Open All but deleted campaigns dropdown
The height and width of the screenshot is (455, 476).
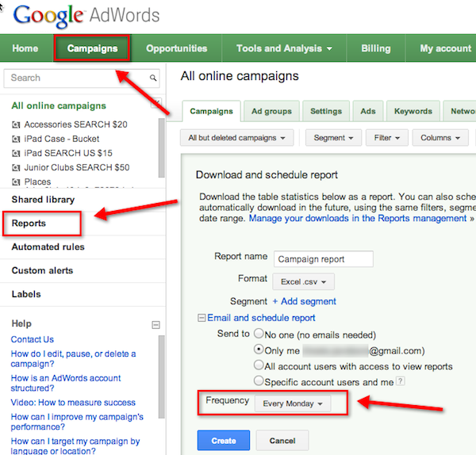[236, 138]
